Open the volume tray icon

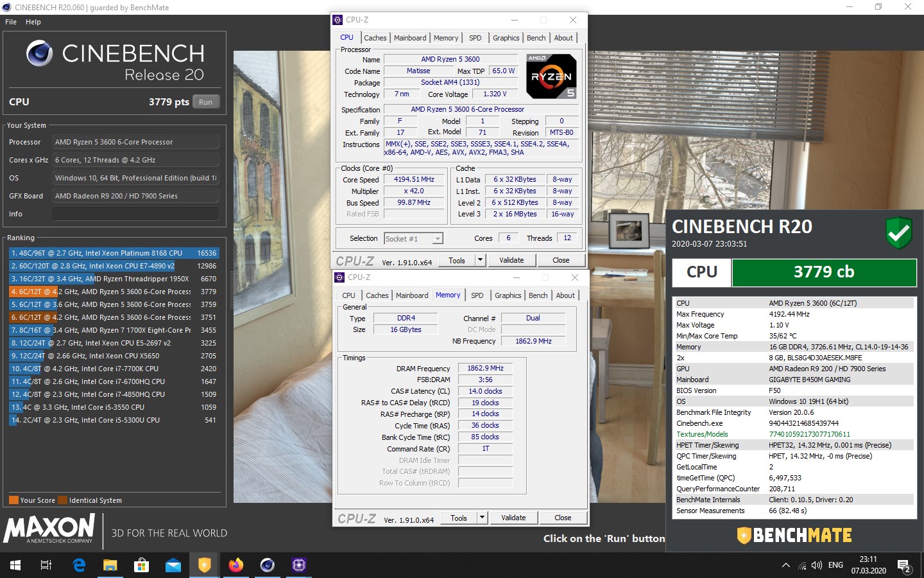coord(817,565)
